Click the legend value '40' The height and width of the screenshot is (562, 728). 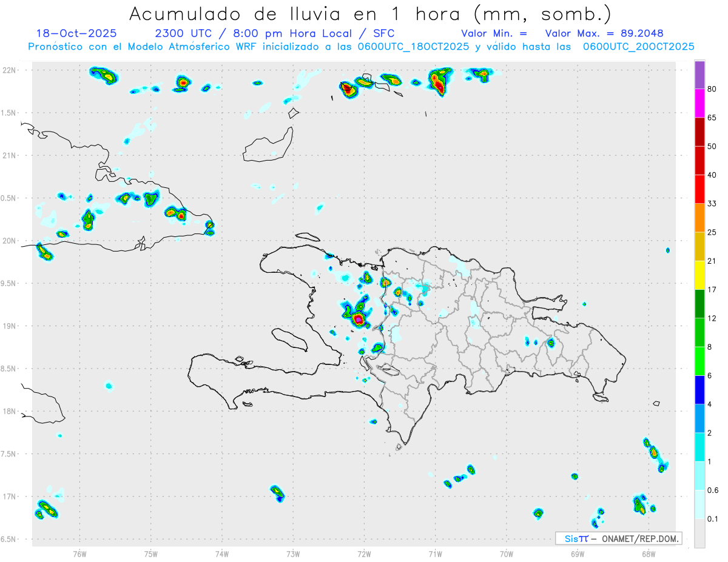point(713,175)
